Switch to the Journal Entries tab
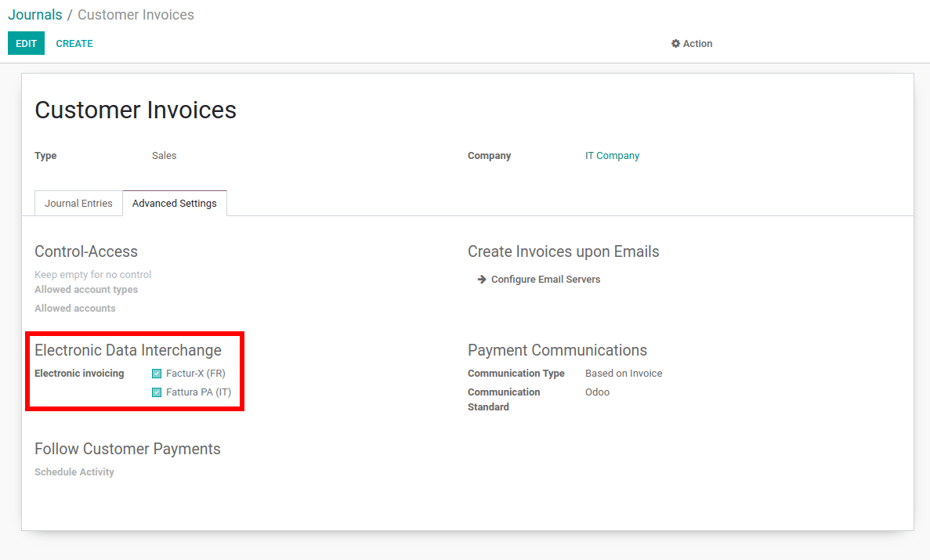 (x=78, y=203)
